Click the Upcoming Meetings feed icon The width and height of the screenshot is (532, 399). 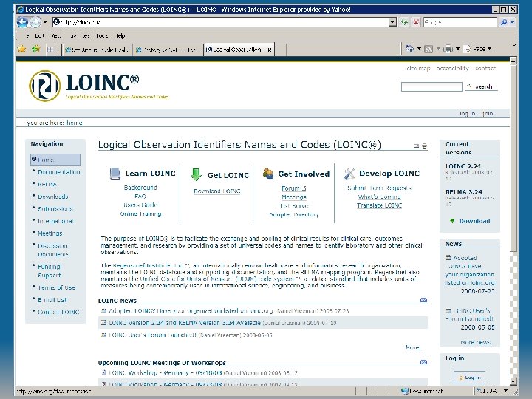(424, 362)
